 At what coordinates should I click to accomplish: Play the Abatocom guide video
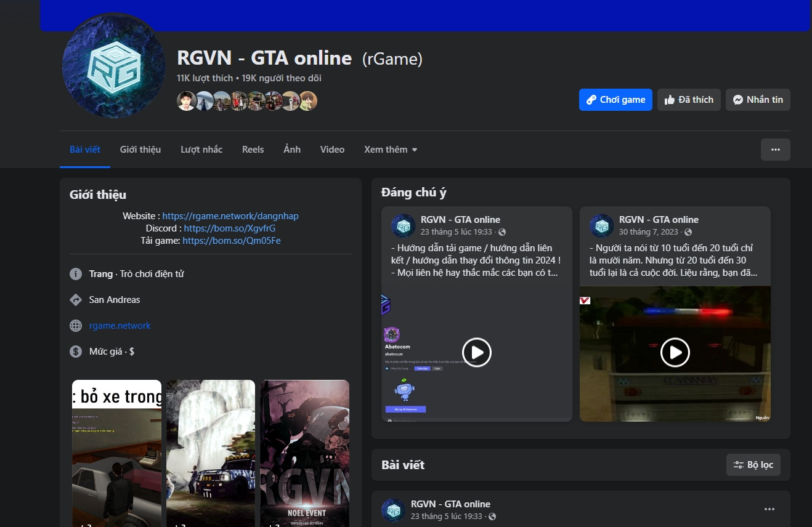coord(477,353)
